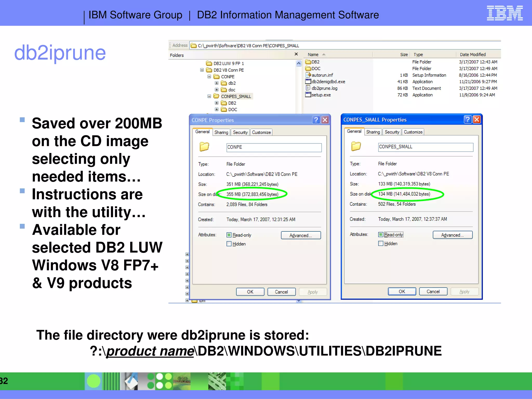Close the Folders pane with the X
The width and height of the screenshot is (532, 399).
coord(296,54)
